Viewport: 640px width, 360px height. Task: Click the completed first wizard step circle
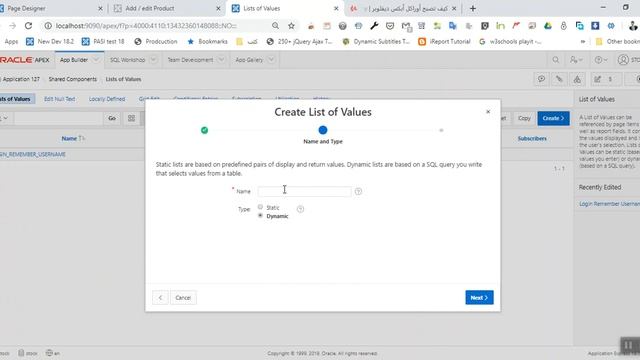click(x=204, y=130)
